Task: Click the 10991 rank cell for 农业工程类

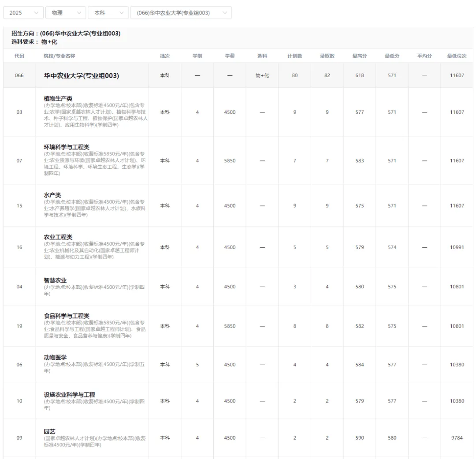Action: coord(457,247)
